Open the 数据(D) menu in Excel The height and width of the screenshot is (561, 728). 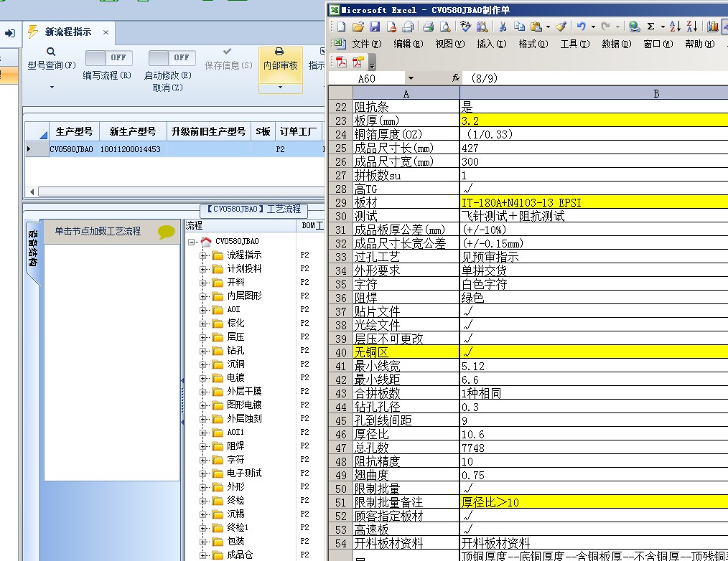coord(617,44)
